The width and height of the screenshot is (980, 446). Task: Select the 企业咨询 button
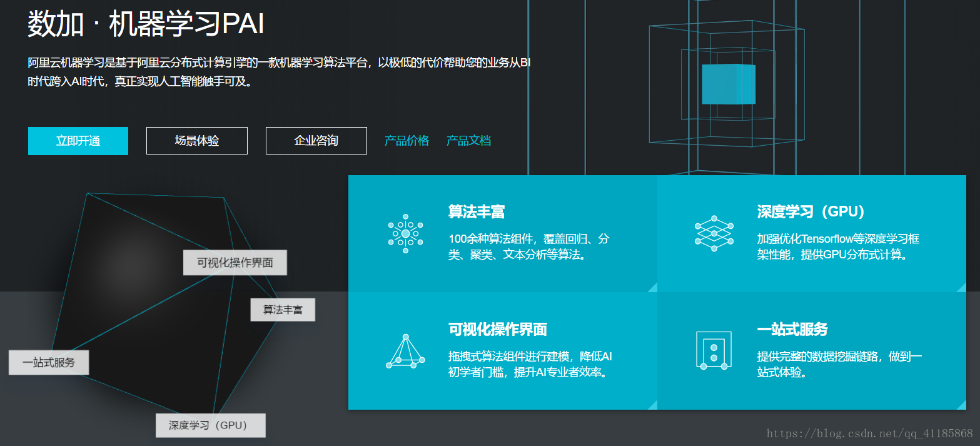316,141
